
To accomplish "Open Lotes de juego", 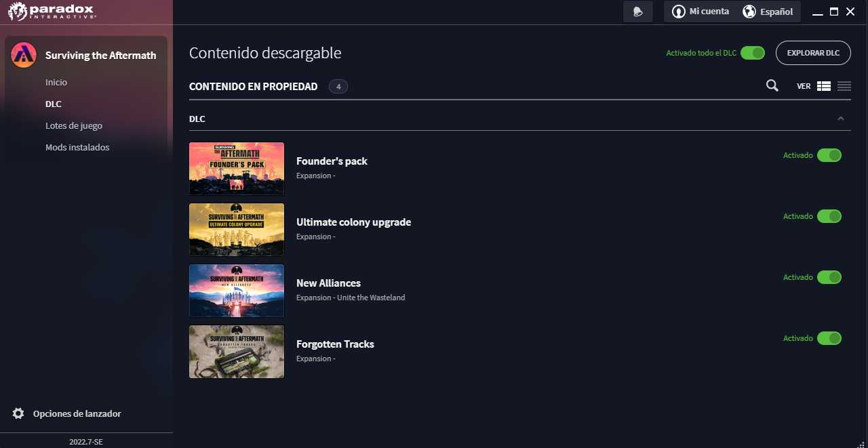I will coord(74,125).
